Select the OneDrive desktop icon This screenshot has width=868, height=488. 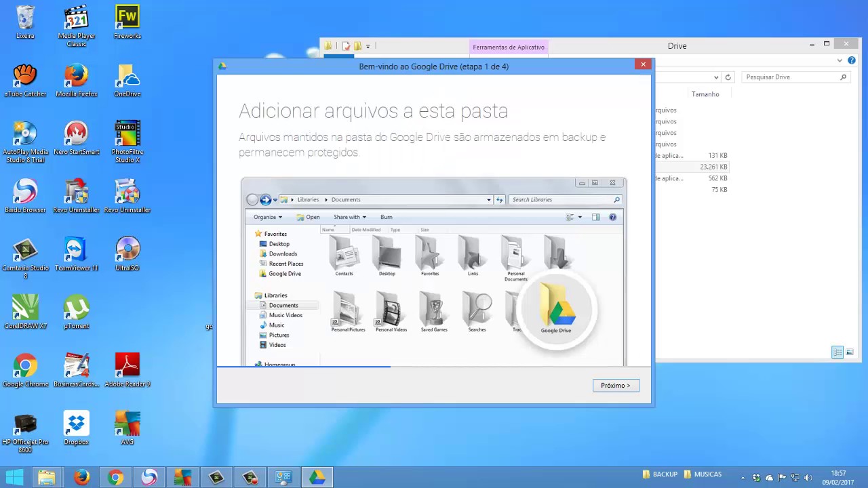[127, 81]
